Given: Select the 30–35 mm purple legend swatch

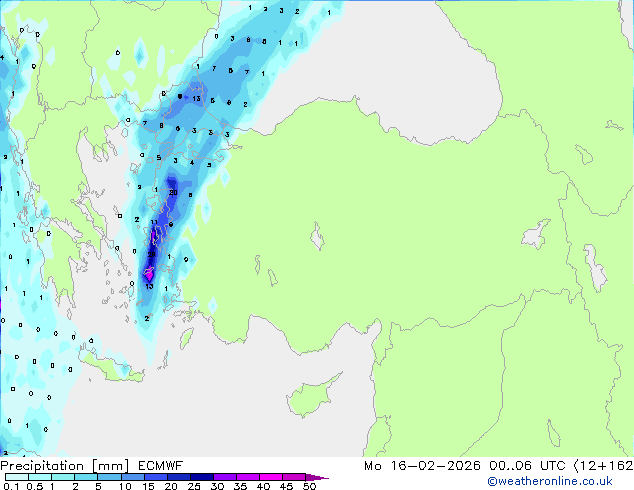Looking at the screenshot, I should (224, 477).
